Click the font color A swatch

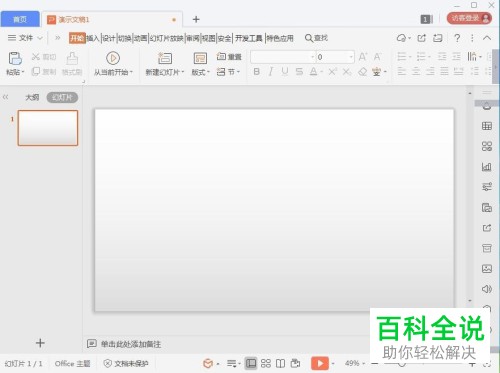pyautogui.click(x=313, y=71)
